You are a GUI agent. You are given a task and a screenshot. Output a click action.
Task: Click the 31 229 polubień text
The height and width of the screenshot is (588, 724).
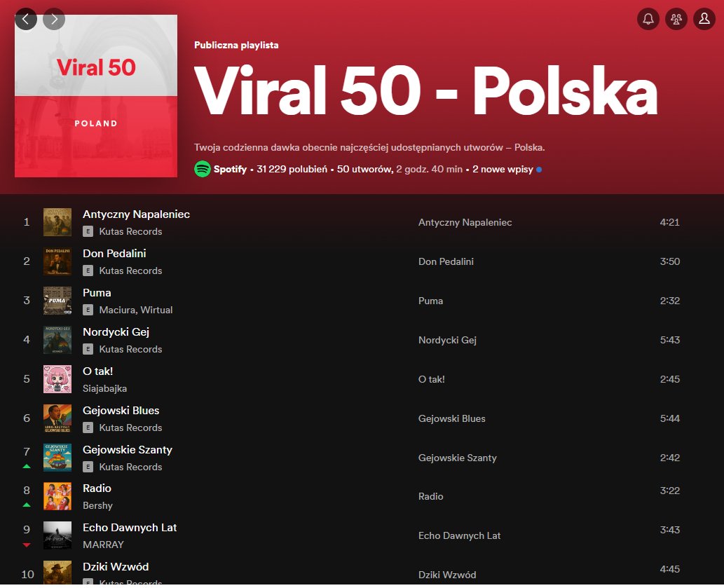(x=292, y=170)
